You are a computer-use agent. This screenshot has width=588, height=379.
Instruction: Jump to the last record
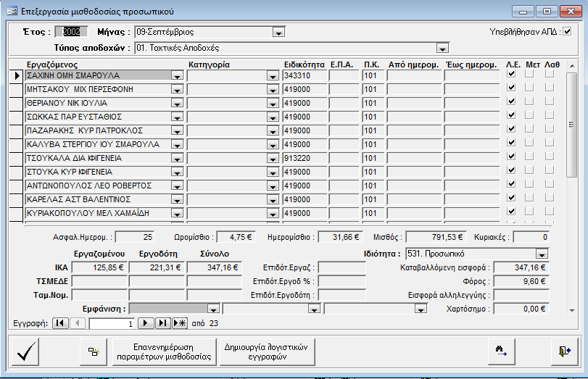coord(162,322)
